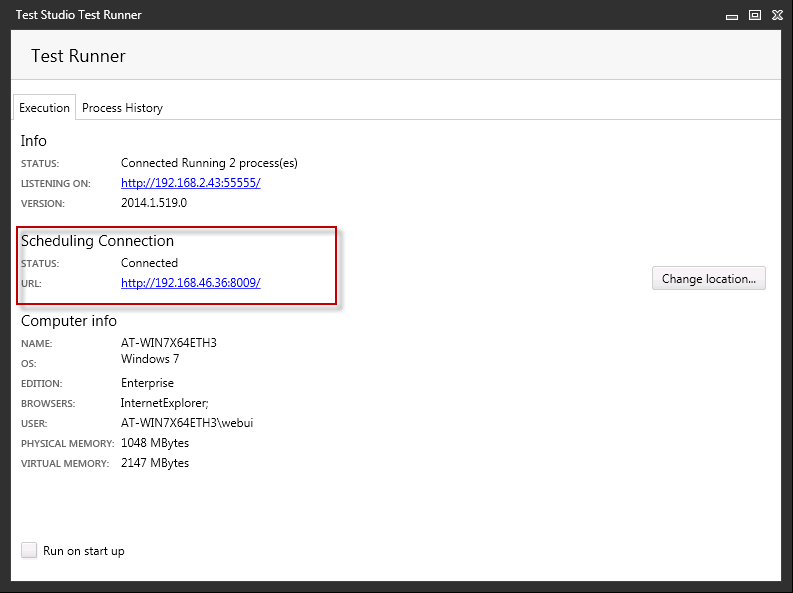
Task: Click the Change location... button
Action: tap(709, 279)
